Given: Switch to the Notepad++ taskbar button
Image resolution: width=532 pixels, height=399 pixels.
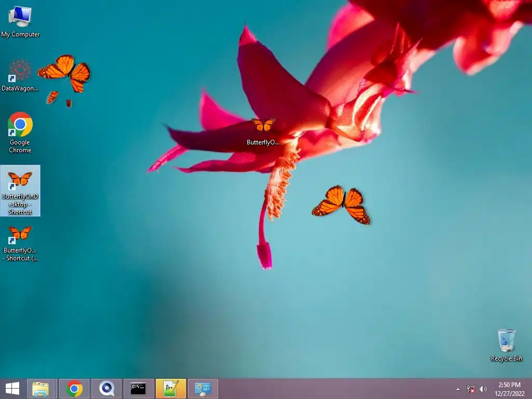Looking at the screenshot, I should pos(170,389).
